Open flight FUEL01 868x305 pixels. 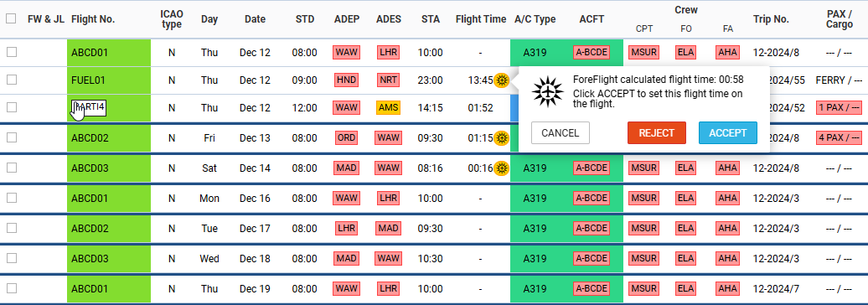click(89, 80)
